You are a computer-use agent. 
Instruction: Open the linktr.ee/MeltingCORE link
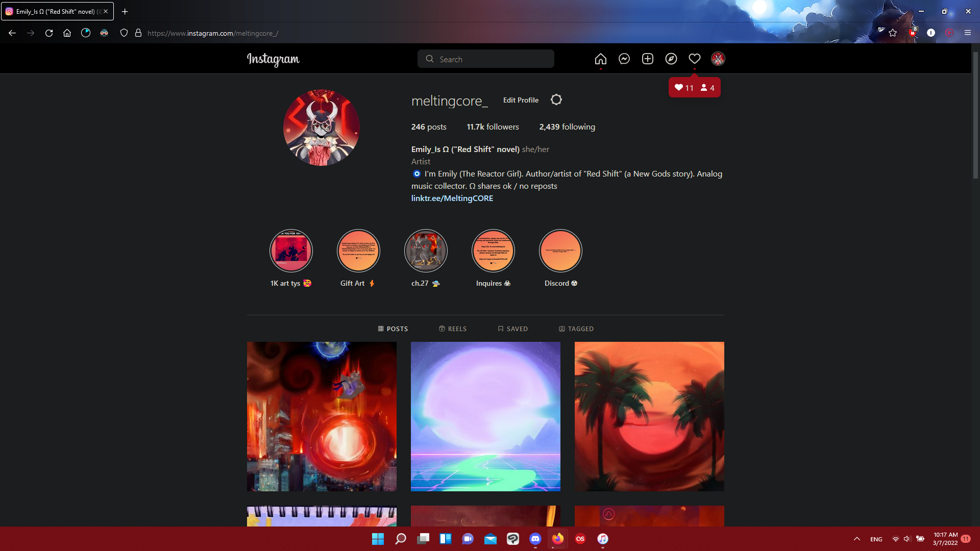452,198
